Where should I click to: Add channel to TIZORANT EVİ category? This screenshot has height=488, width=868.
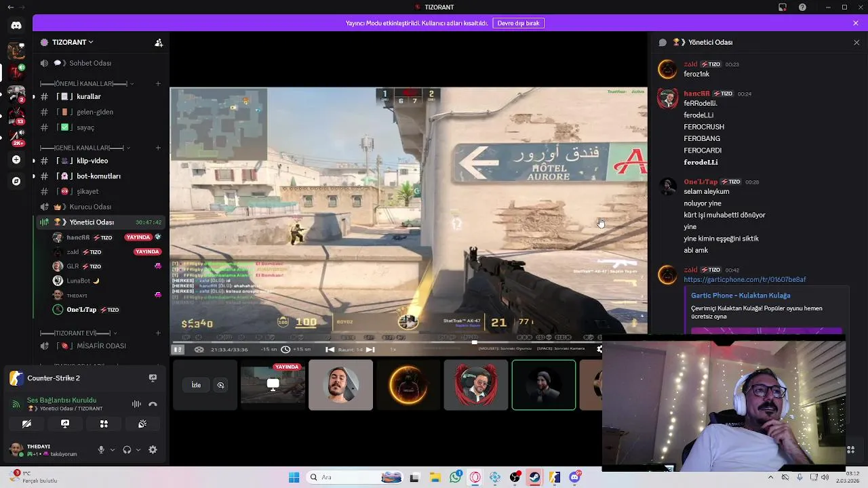(158, 333)
